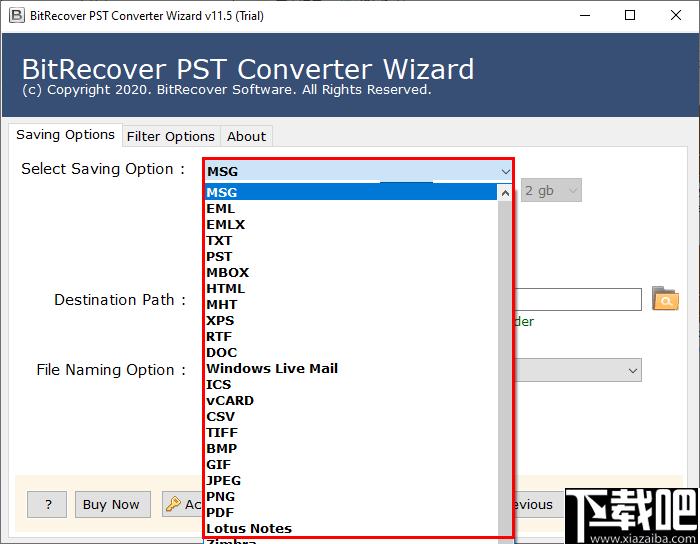Select GIF image format
The width and height of the screenshot is (700, 544).
pyautogui.click(x=351, y=465)
